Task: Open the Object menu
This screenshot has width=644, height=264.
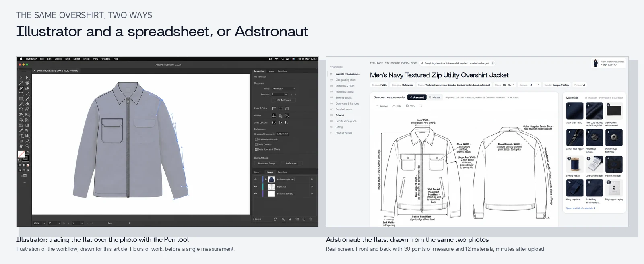Action: (x=58, y=59)
